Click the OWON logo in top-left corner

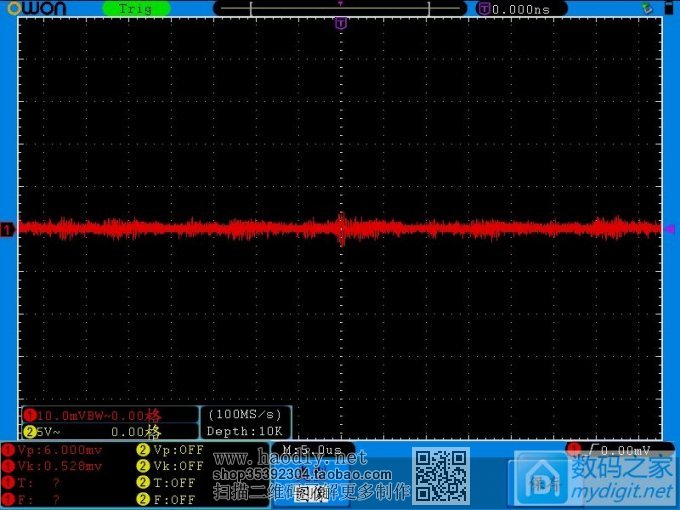coord(34,9)
